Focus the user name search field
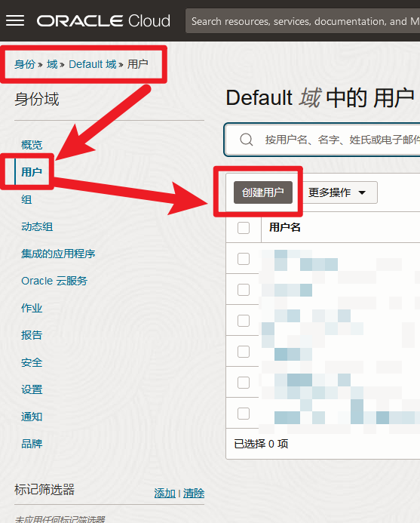 322,140
